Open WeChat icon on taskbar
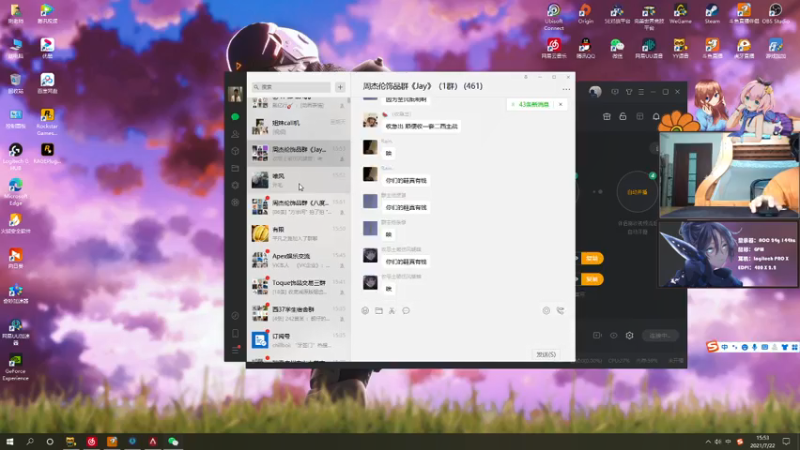 (x=173, y=441)
